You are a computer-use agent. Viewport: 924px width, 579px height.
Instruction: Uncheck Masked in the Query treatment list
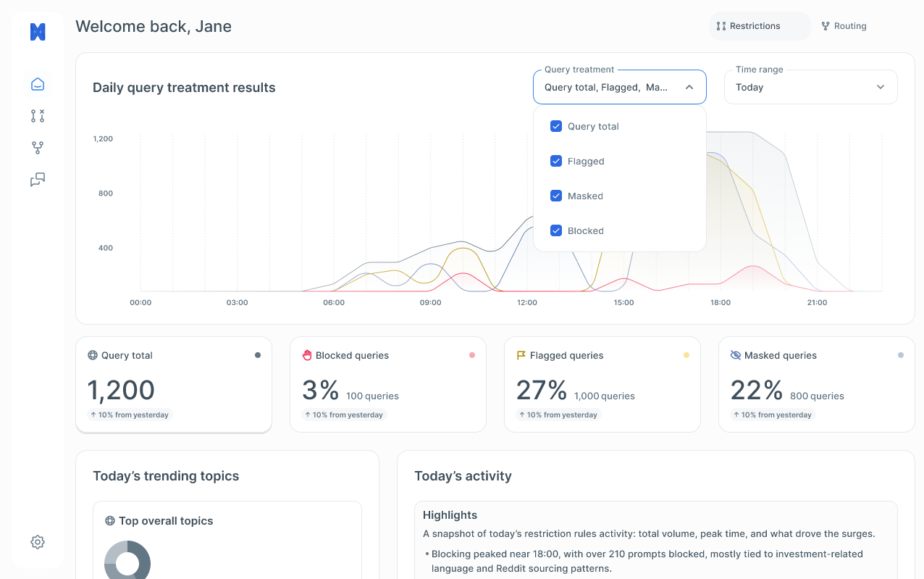pyautogui.click(x=555, y=195)
